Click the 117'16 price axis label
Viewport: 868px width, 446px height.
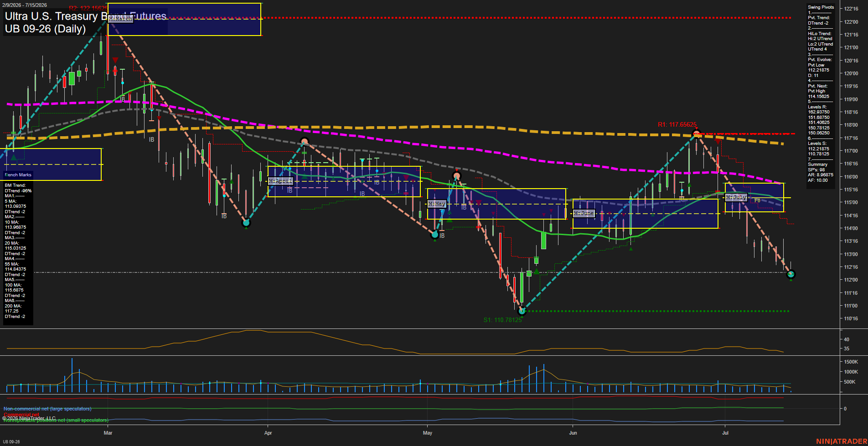click(x=851, y=138)
